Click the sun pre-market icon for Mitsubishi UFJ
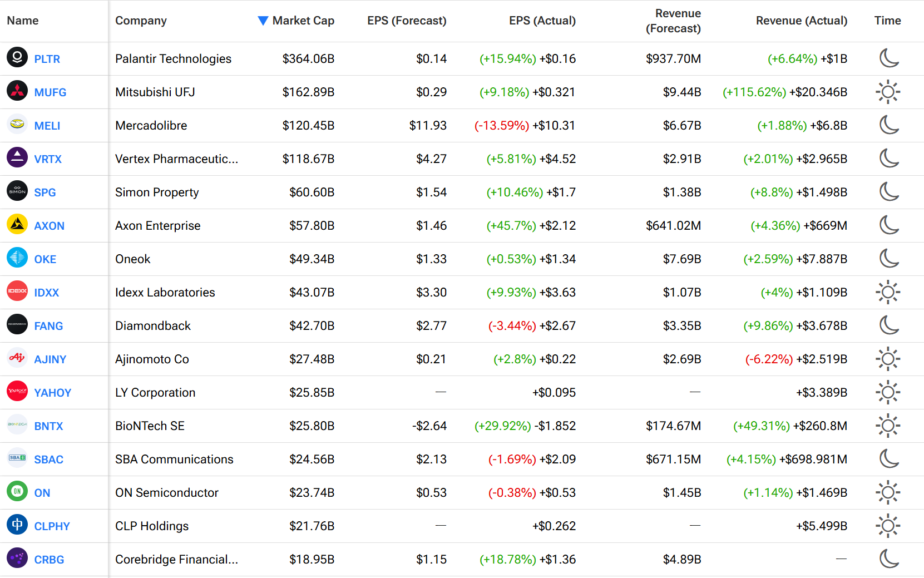 (x=888, y=92)
